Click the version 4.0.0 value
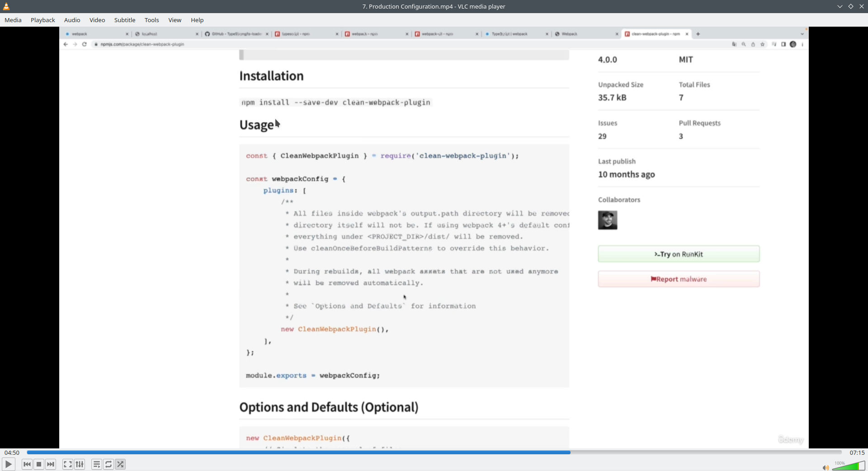This screenshot has height=471, width=868. click(x=607, y=60)
